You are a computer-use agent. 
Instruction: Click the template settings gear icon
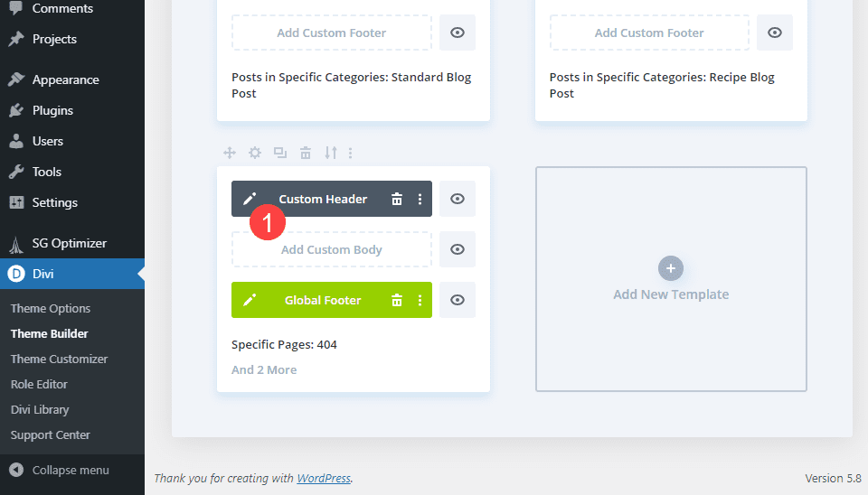click(255, 153)
